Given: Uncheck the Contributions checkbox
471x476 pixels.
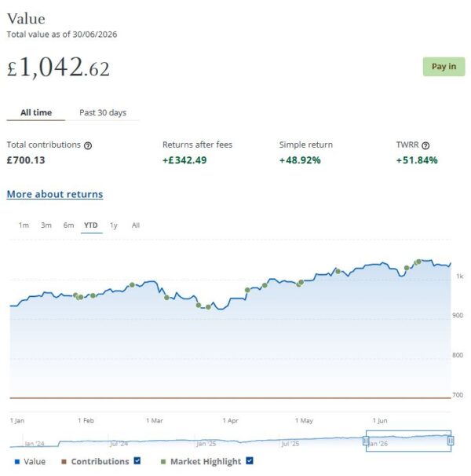Looking at the screenshot, I should pyautogui.click(x=137, y=461).
